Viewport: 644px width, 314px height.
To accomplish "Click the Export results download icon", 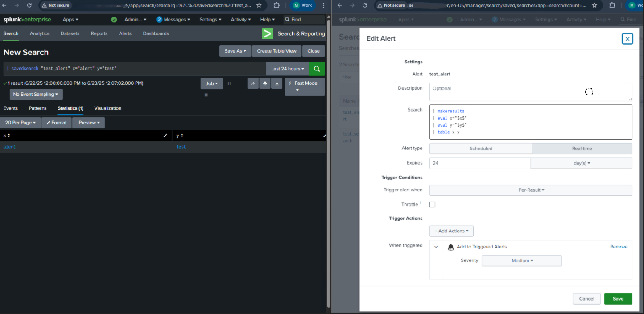I will pyautogui.click(x=277, y=83).
